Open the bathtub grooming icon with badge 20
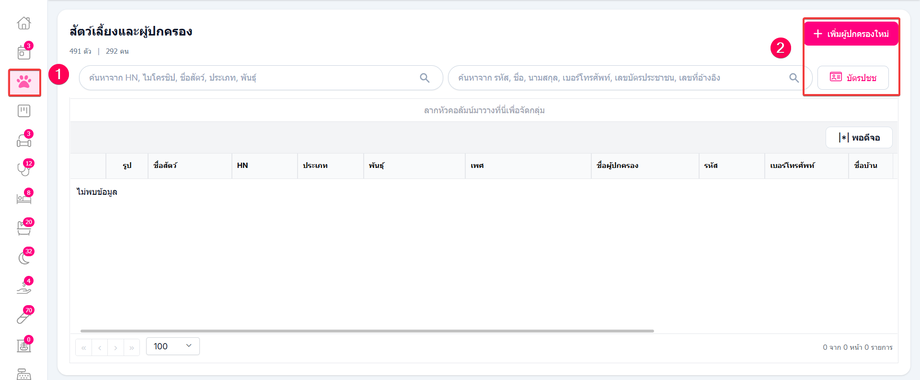Image resolution: width=920 pixels, height=380 pixels. click(24, 228)
